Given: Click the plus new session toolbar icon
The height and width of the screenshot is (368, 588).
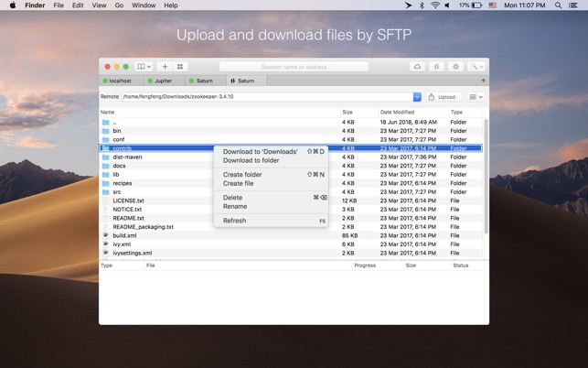Looking at the screenshot, I should point(165,67).
